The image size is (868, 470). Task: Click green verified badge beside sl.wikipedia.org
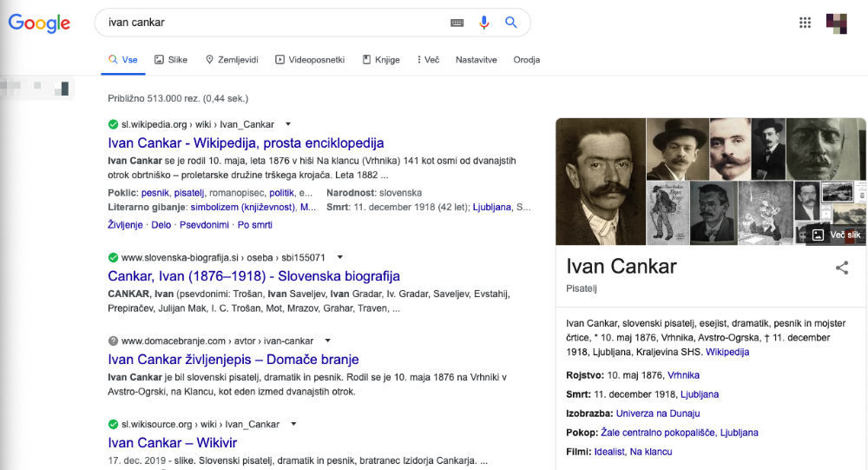pyautogui.click(x=113, y=124)
